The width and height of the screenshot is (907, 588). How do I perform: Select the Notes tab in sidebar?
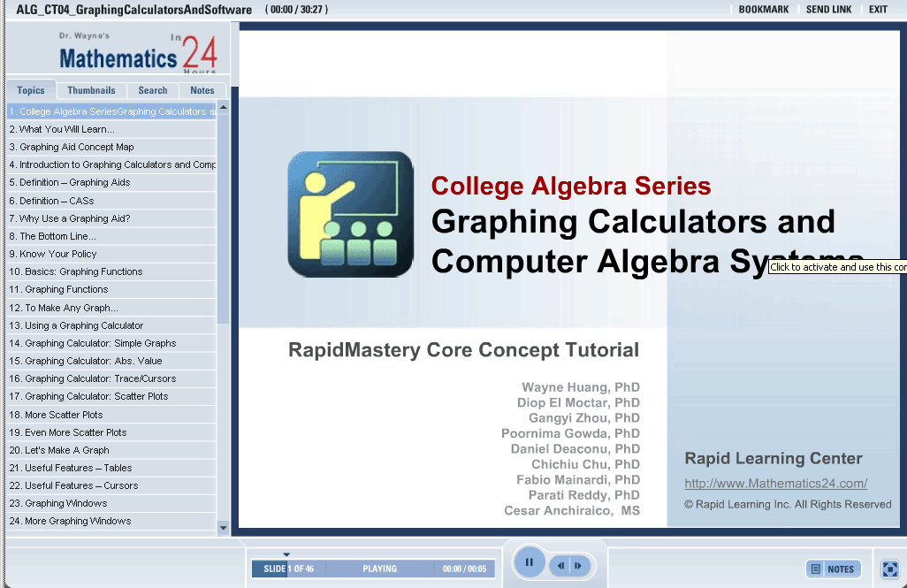202,90
